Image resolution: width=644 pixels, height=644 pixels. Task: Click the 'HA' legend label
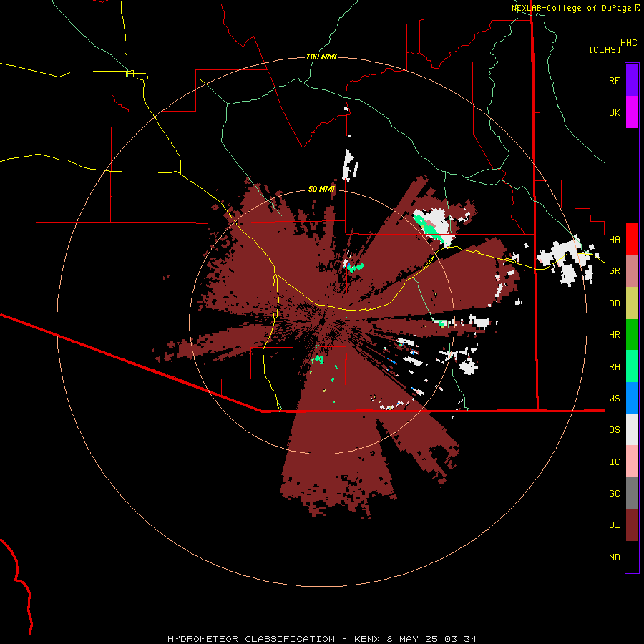coord(614,240)
